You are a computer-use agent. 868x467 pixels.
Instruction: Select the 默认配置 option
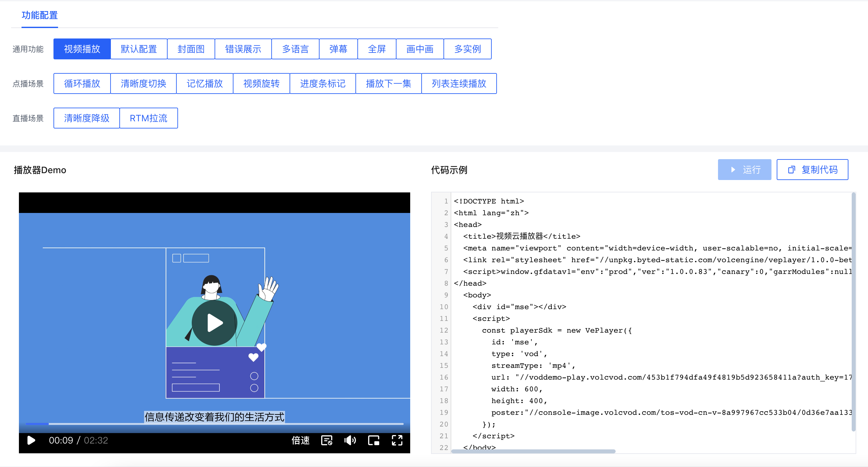139,49
